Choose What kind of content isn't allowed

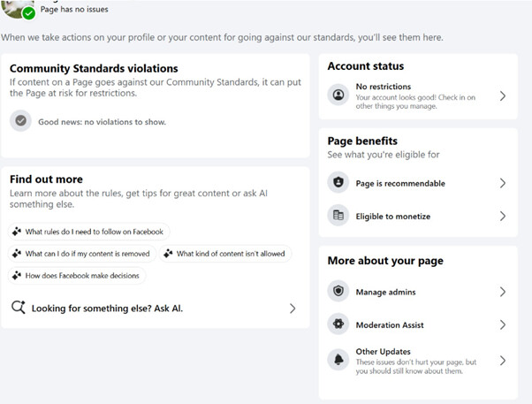(x=225, y=254)
